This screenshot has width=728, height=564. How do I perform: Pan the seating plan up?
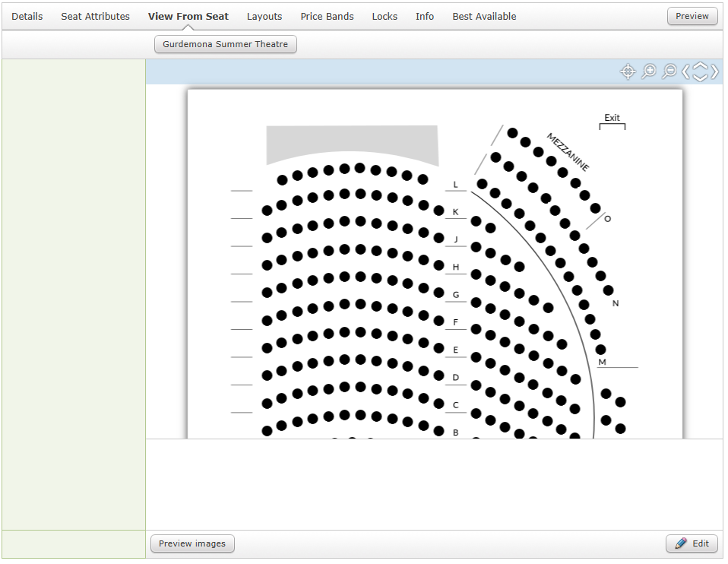[700, 65]
